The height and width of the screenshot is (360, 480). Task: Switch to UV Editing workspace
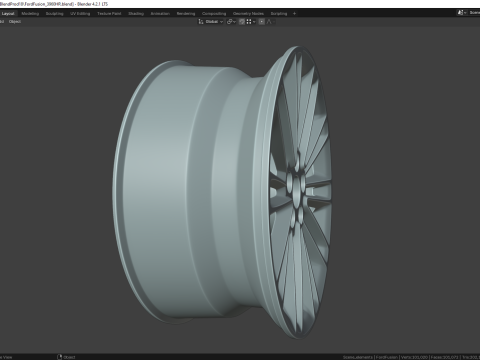[x=80, y=14]
